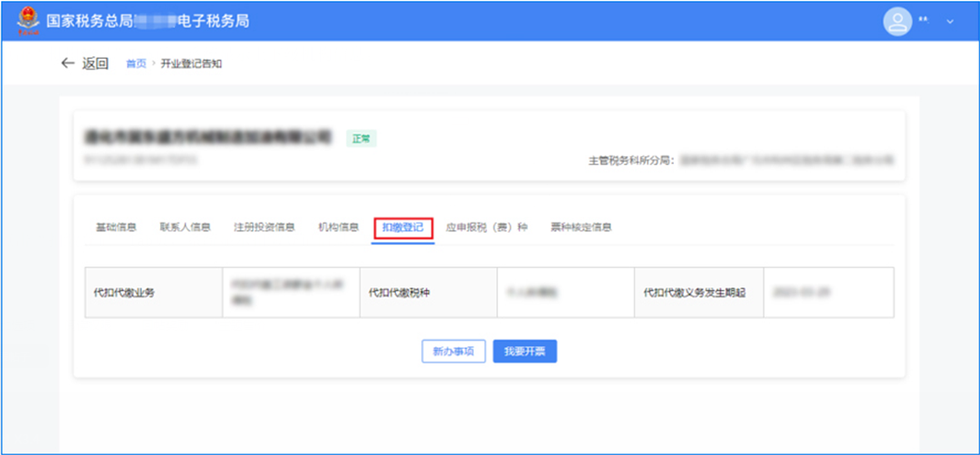Click the 新办事项 button
This screenshot has width=980, height=455.
pyautogui.click(x=454, y=352)
